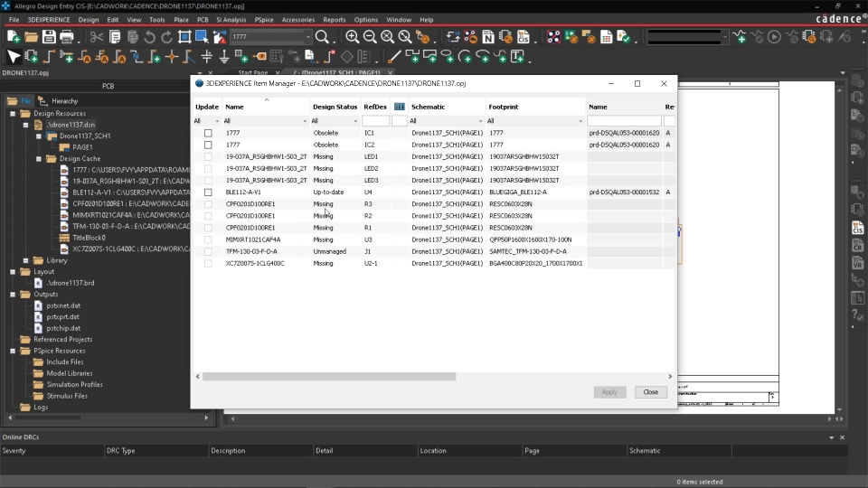Click the column chooser icon in Item Manager header

point(399,107)
